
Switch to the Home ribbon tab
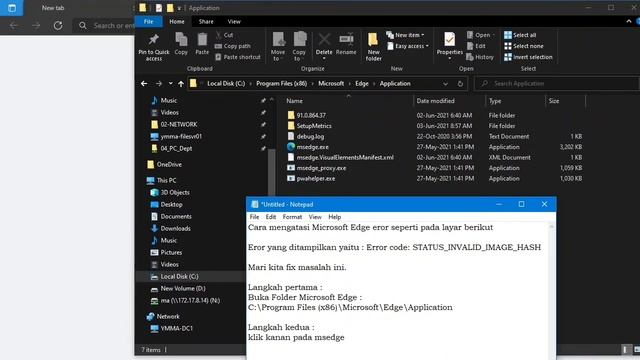click(177, 22)
